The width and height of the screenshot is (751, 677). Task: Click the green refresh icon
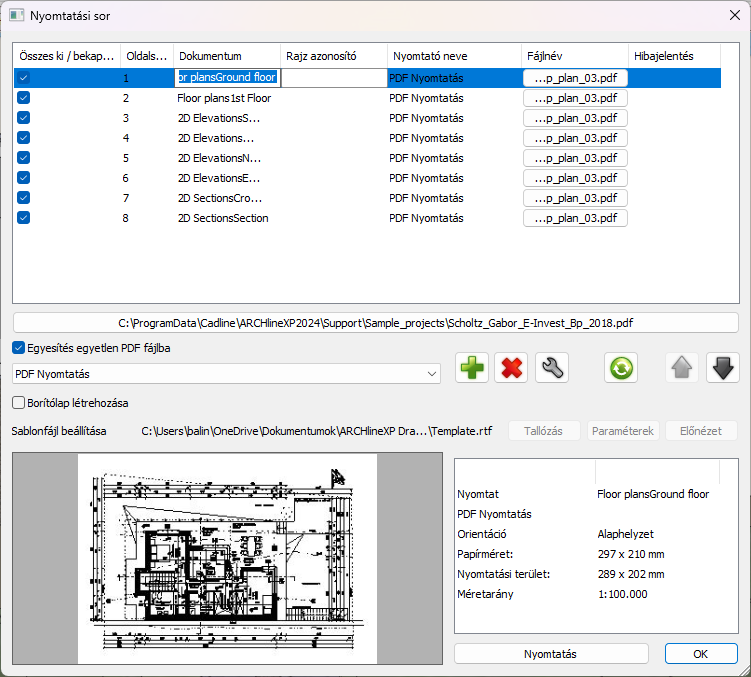pyautogui.click(x=621, y=368)
